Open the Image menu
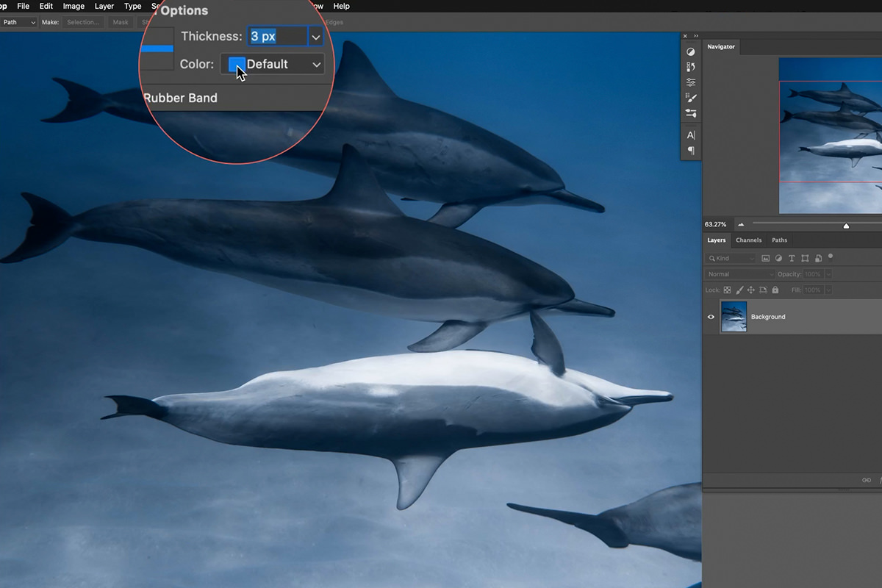The height and width of the screenshot is (588, 882). click(x=73, y=6)
